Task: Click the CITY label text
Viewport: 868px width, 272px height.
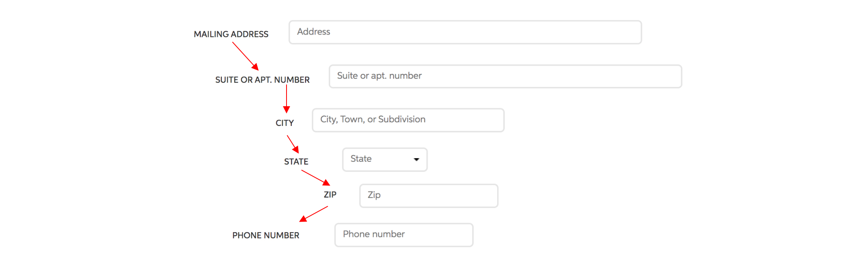Action: tap(285, 123)
